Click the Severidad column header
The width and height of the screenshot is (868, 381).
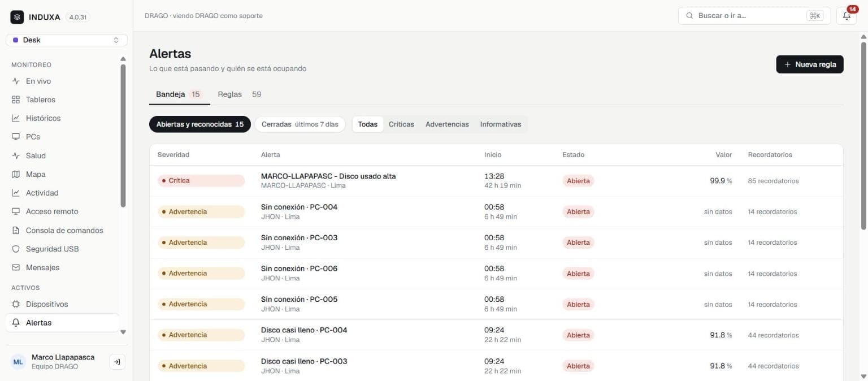[x=173, y=154]
